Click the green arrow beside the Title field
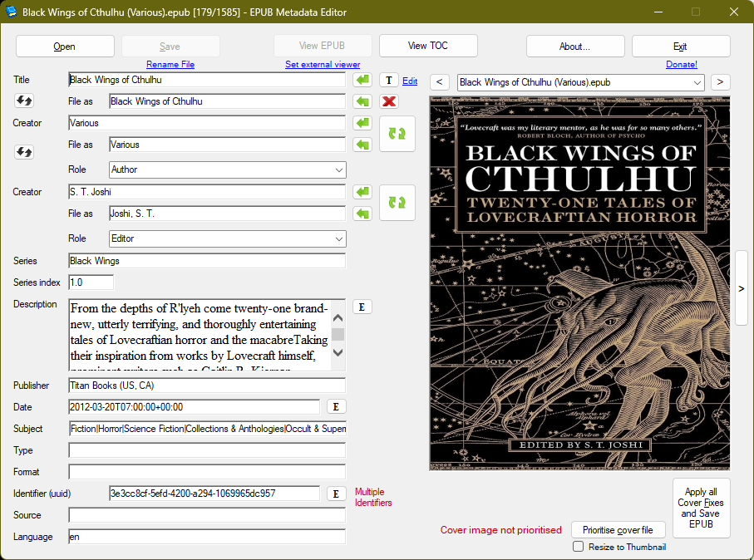Image resolution: width=754 pixels, height=560 pixels. click(x=362, y=80)
